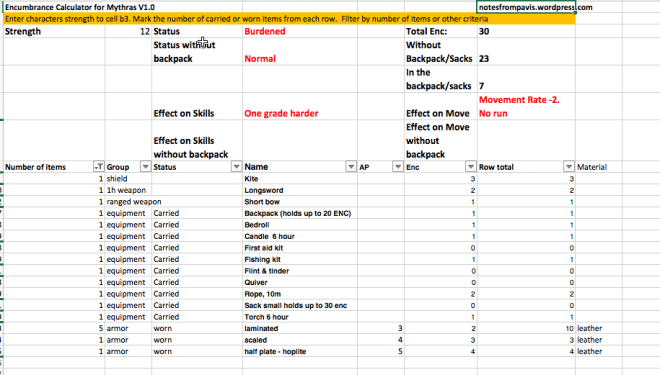Select number of items 5 in laminated row
Screen dimensions: 660x375
pyautogui.click(x=54, y=328)
